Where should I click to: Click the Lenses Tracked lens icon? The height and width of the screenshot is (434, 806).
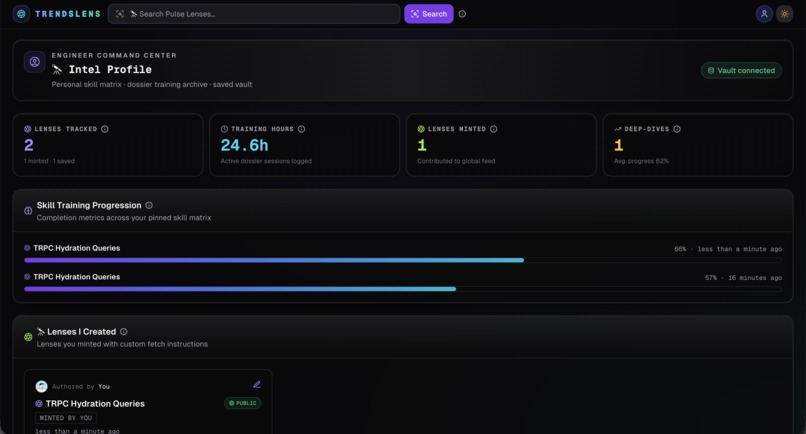coord(28,129)
